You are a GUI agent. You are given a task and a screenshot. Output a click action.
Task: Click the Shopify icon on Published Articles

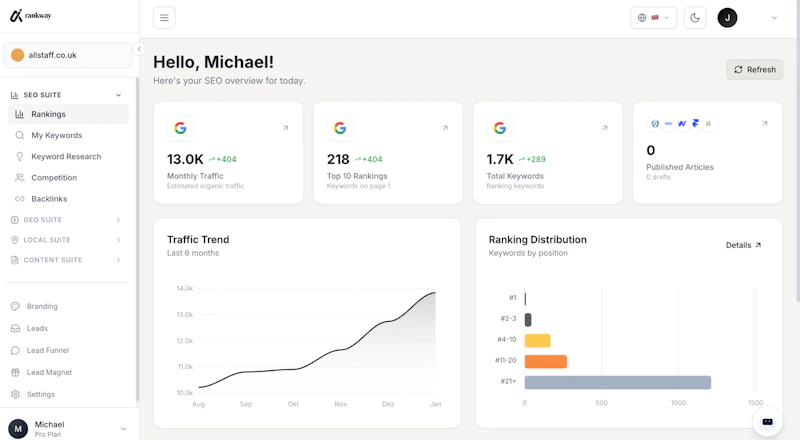click(708, 124)
